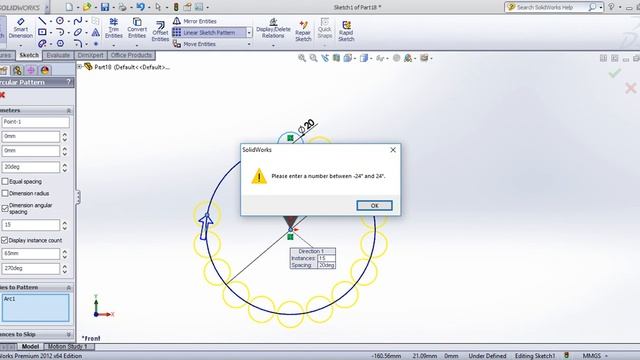Click the Spacing 20deg value in the callout

click(326, 265)
